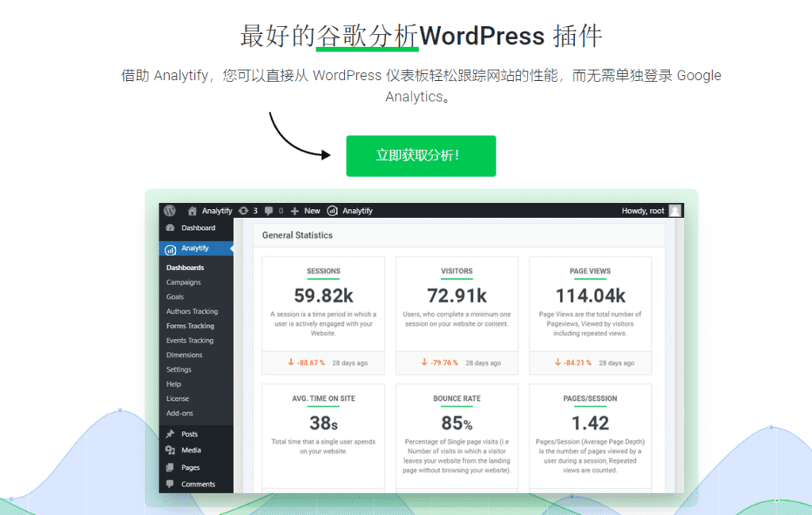
Task: Click the plus icon beside New in the admin bar
Action: tap(295, 211)
